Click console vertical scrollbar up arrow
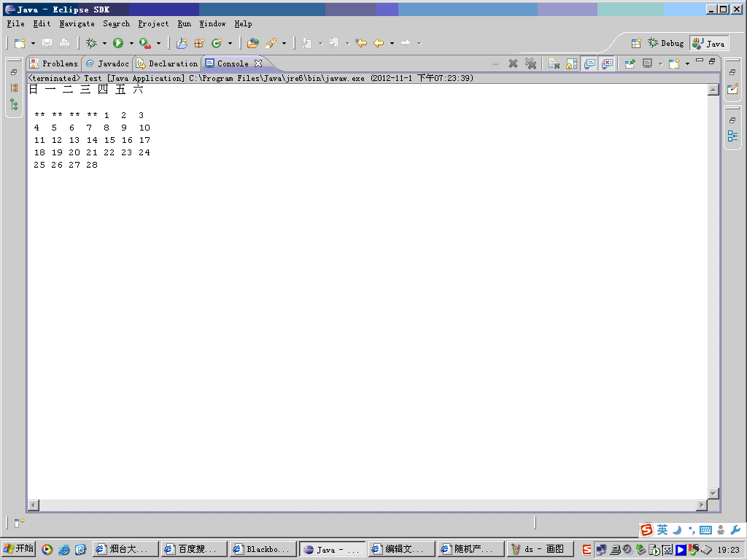The width and height of the screenshot is (747, 560). coord(713,90)
